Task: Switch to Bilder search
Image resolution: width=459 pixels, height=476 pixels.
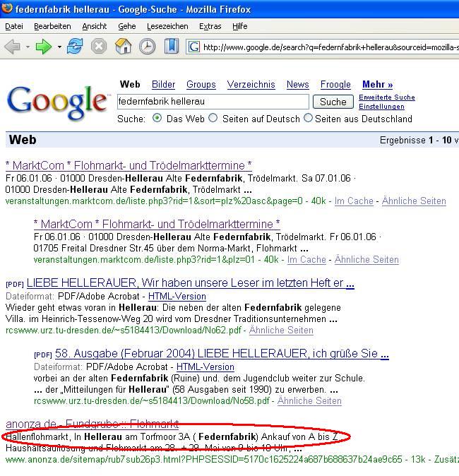Action: click(163, 84)
